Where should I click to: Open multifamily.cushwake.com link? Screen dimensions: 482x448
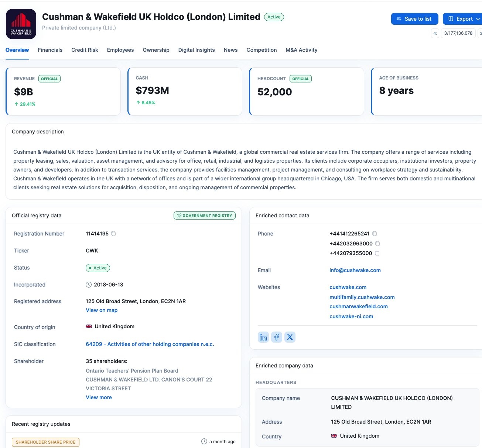tap(362, 297)
